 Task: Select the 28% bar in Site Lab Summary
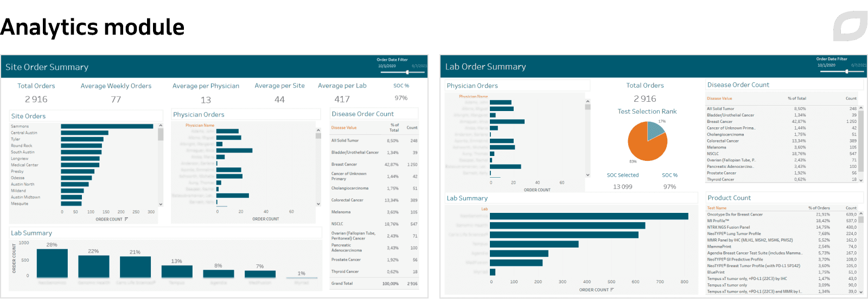(52, 263)
